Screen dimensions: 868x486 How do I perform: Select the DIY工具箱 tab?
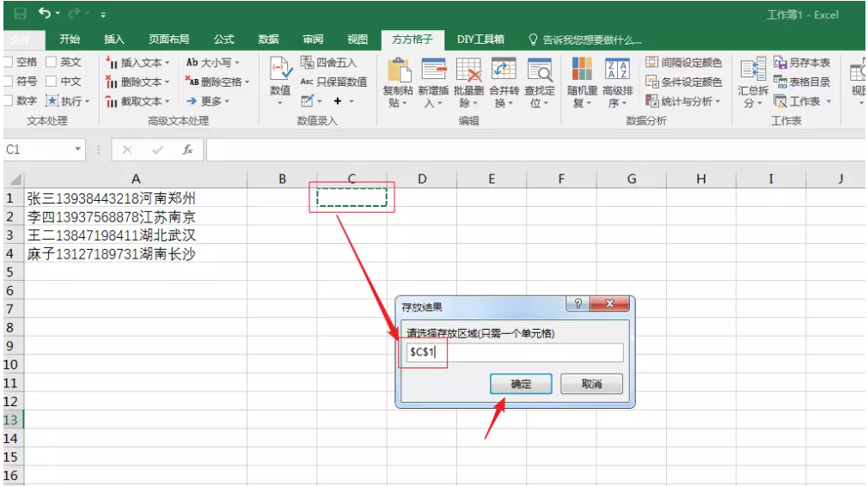pyautogui.click(x=480, y=39)
